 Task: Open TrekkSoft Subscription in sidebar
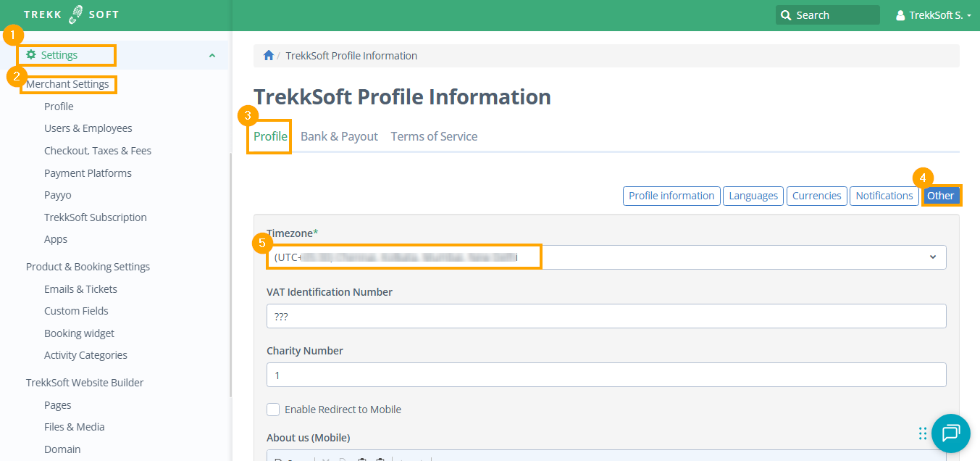pos(96,217)
